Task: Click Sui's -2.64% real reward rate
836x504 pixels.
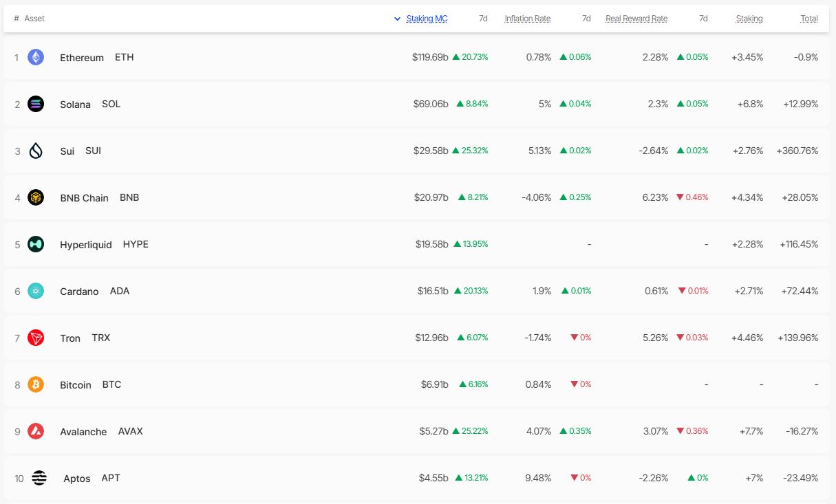Action: point(654,151)
